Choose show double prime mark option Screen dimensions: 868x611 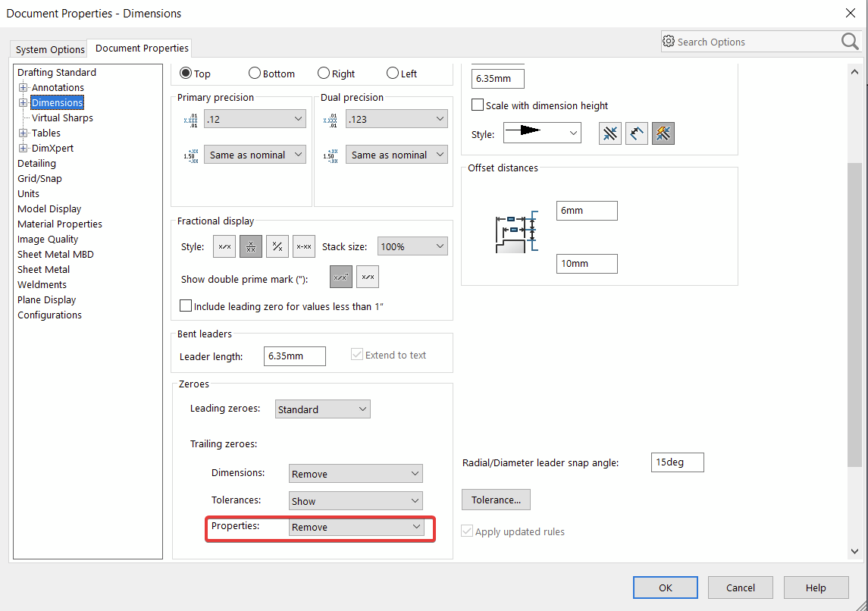pos(341,277)
